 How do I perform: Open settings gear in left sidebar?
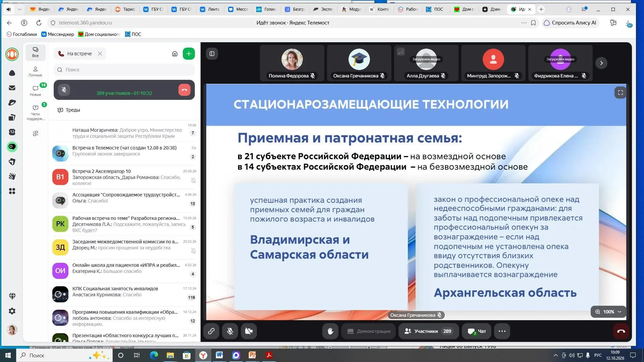12,311
